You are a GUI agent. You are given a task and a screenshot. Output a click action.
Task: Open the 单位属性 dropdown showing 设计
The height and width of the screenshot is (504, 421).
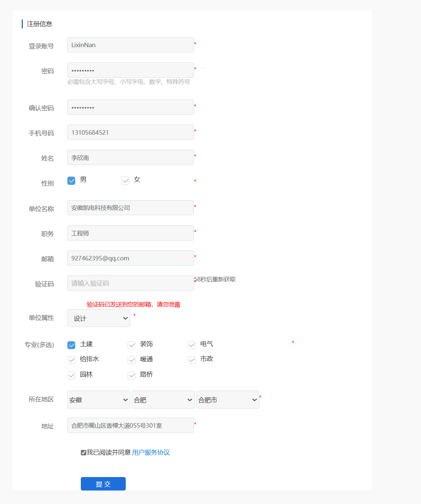(99, 318)
